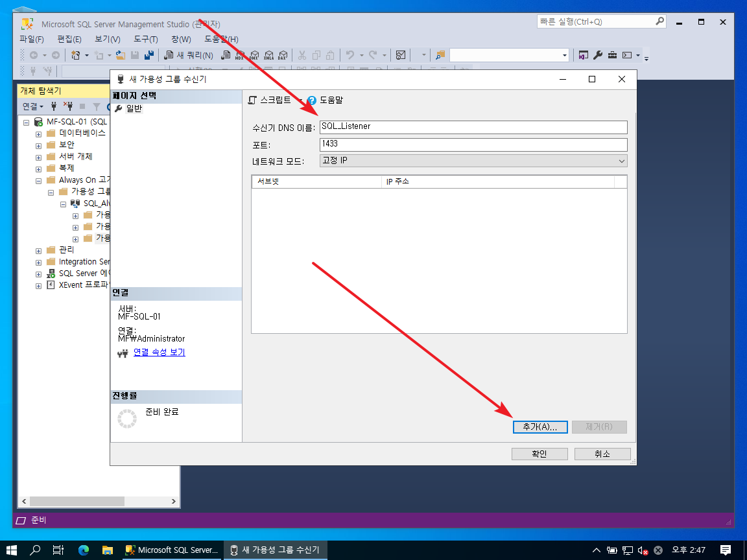Collapse the Always On high availability node
This screenshot has height=560, width=747.
point(38,180)
